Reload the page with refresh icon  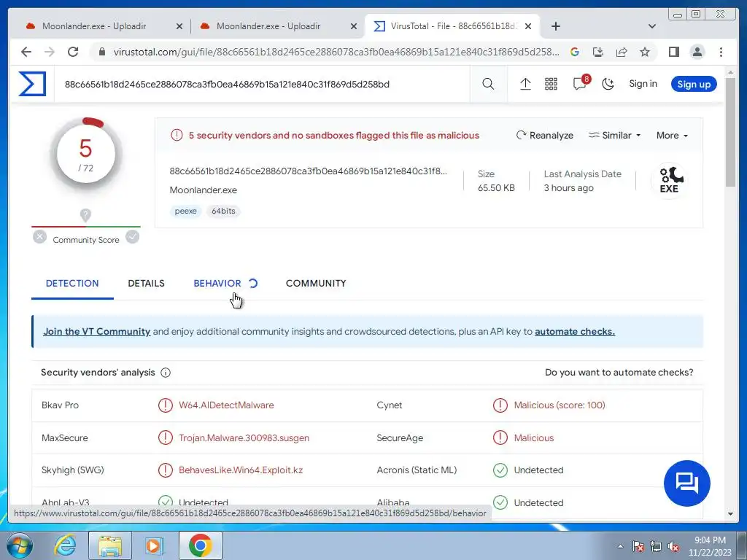[73, 52]
